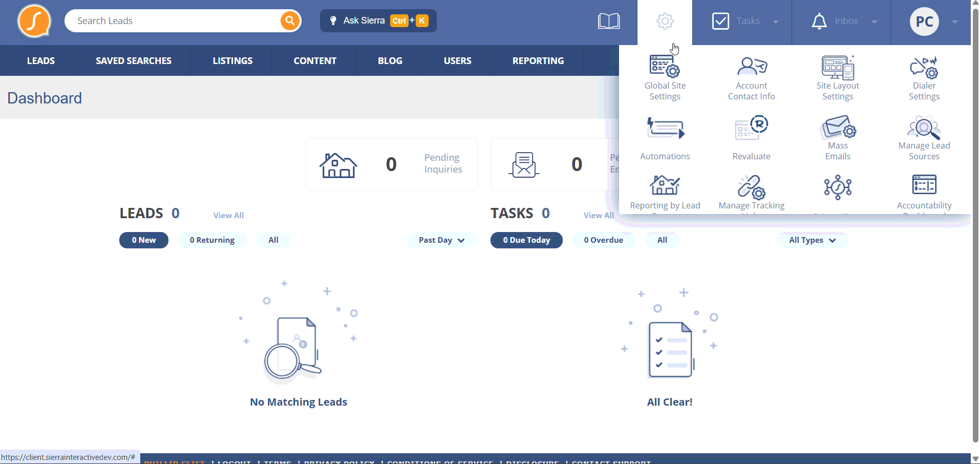The width and height of the screenshot is (980, 464).
Task: Click the pending emails envelope icon
Action: point(524,165)
